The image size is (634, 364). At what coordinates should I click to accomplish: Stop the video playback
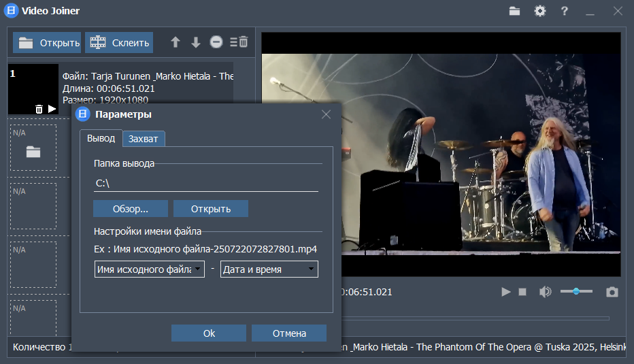click(x=522, y=292)
